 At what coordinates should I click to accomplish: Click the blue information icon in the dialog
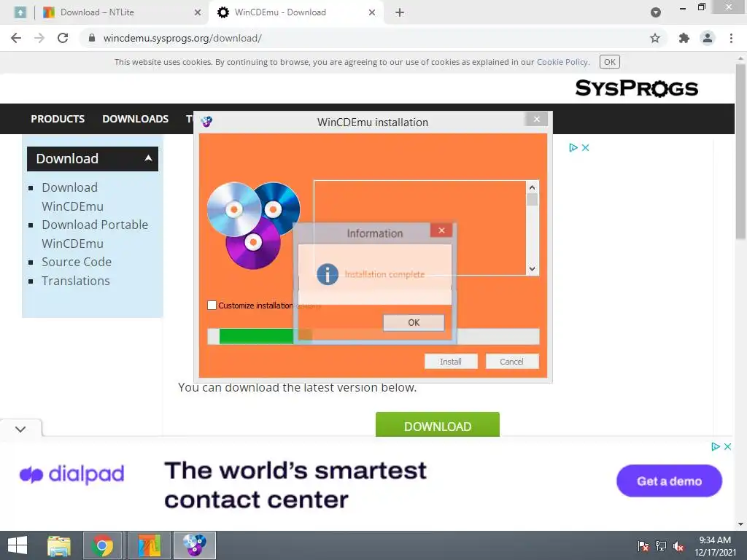pos(328,274)
